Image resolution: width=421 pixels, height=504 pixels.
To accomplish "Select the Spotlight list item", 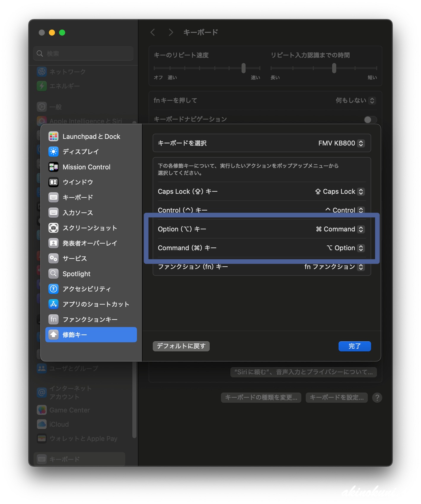I will pos(91,273).
